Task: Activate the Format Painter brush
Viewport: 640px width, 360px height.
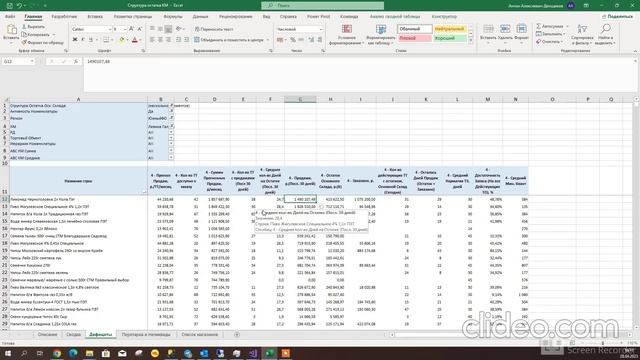Action: click(x=43, y=42)
